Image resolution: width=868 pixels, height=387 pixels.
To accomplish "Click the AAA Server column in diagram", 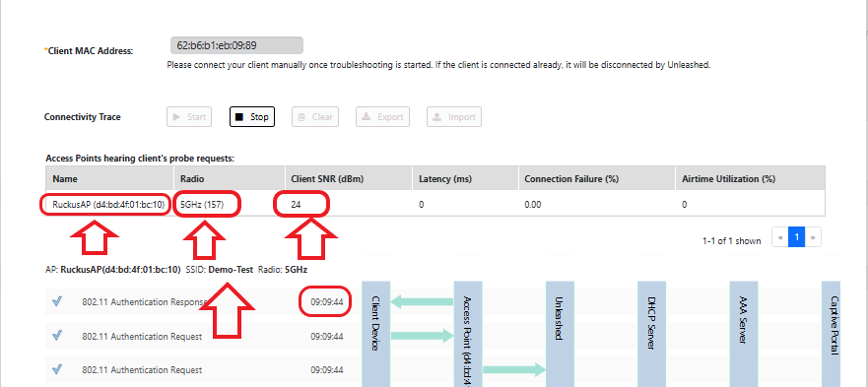I will (x=744, y=334).
